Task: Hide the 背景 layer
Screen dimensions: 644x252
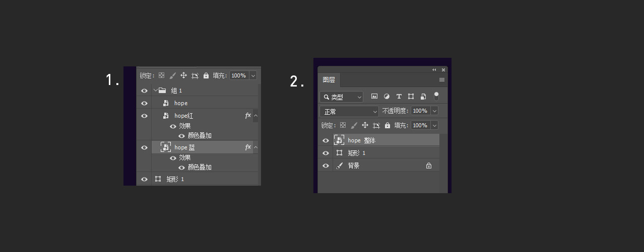Action: pos(326,165)
